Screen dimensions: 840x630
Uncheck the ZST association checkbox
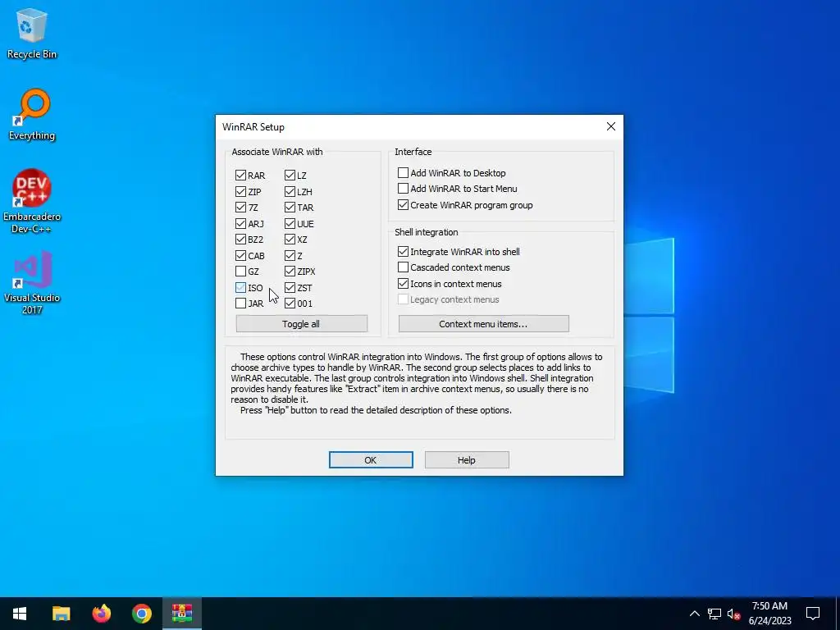pyautogui.click(x=290, y=288)
